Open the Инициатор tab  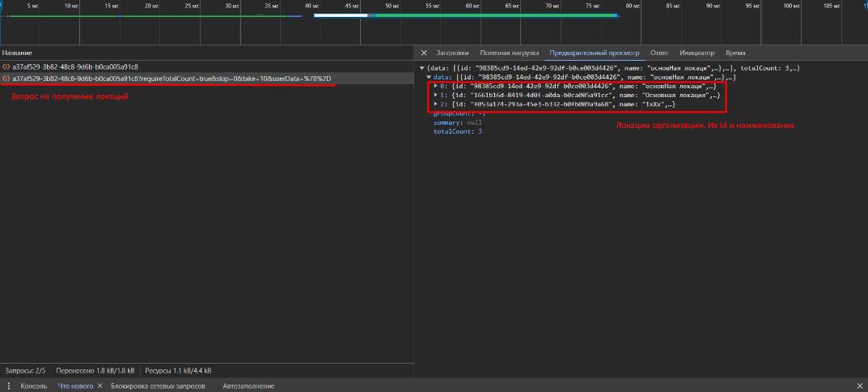tap(697, 53)
